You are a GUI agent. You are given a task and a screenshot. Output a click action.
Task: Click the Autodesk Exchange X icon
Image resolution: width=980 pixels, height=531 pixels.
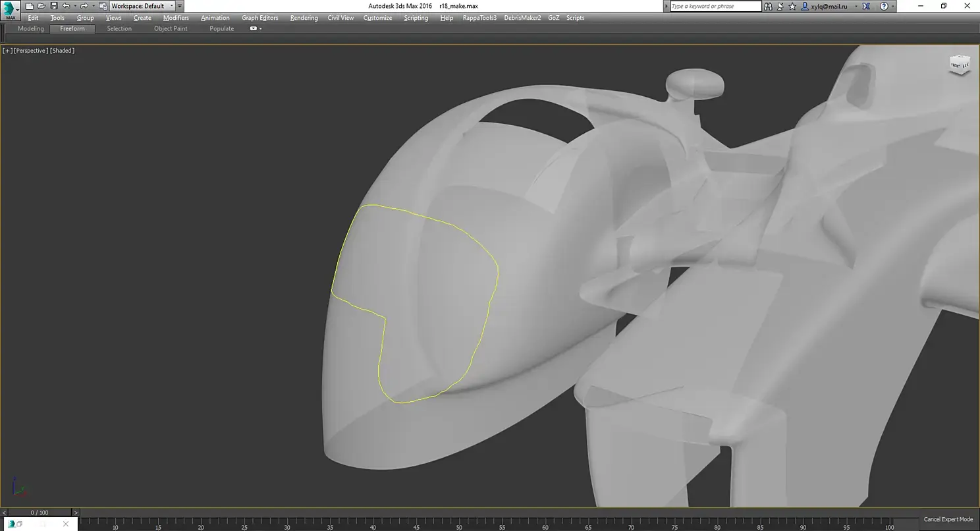pos(865,6)
